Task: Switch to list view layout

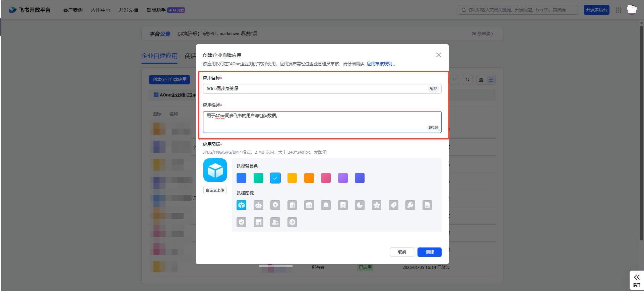Action: [x=491, y=80]
